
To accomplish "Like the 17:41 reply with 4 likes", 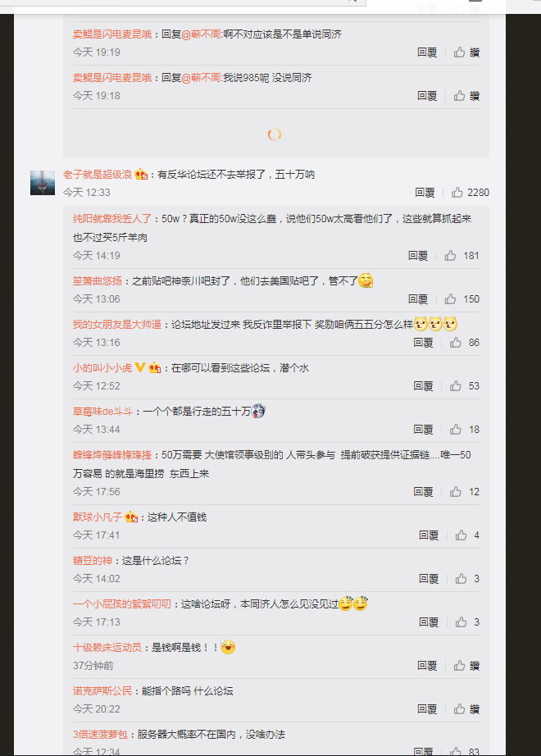I will [467, 535].
